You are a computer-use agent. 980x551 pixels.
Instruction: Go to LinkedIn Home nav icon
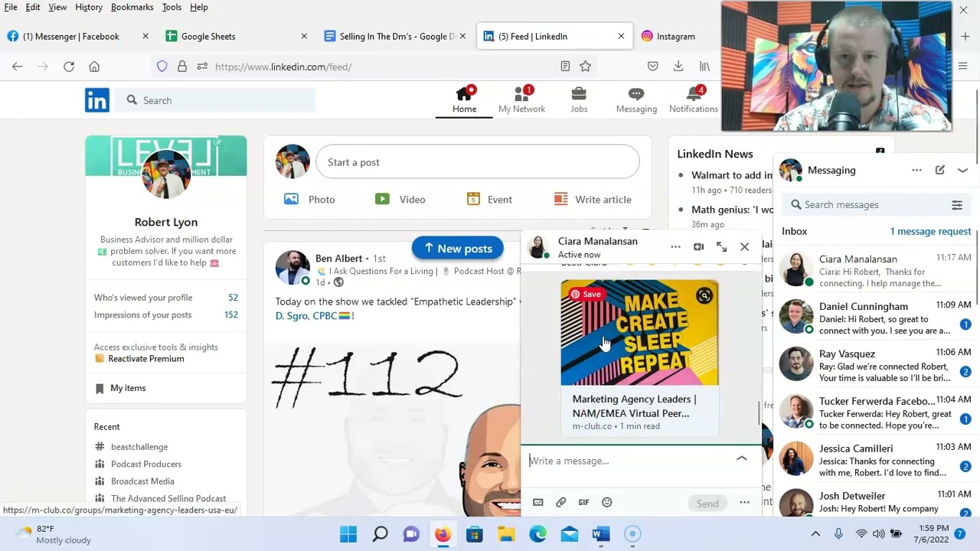[x=464, y=100]
